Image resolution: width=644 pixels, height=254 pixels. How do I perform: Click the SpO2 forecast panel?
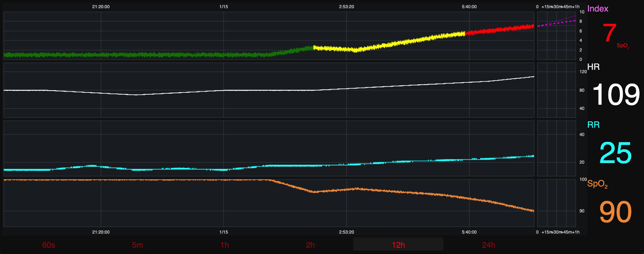(x=556, y=203)
